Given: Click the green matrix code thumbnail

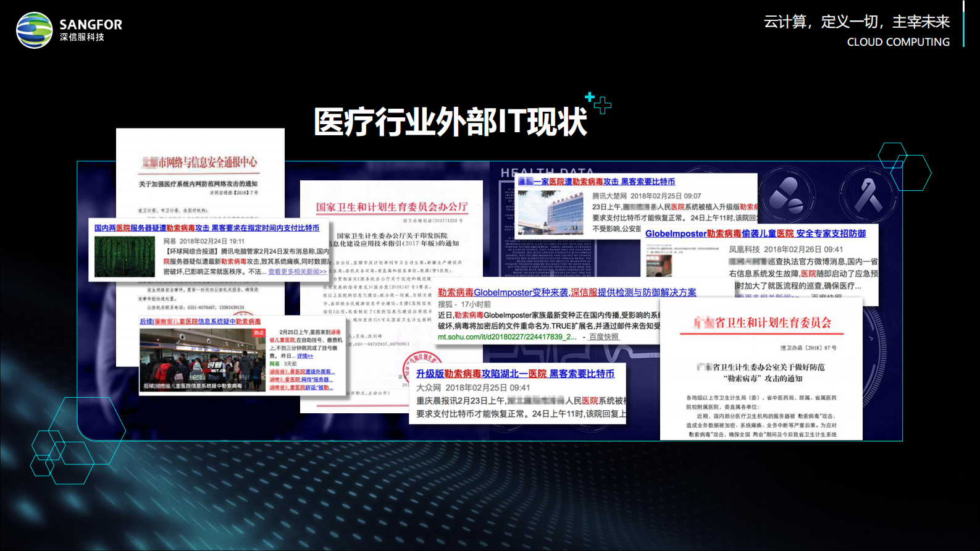Looking at the screenshot, I should [x=125, y=256].
